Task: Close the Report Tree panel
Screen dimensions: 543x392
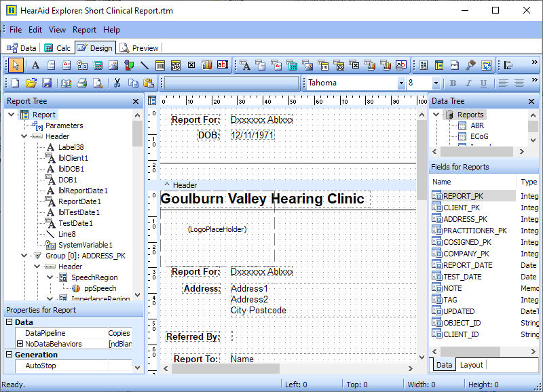Action: click(x=136, y=101)
